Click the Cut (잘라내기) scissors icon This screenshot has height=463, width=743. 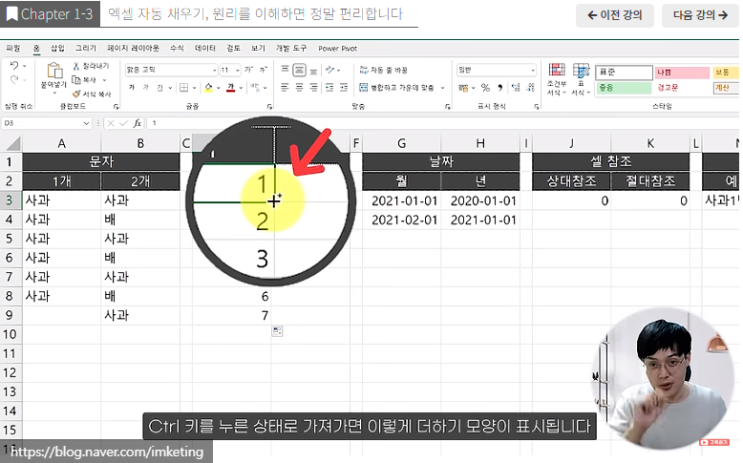click(x=76, y=66)
